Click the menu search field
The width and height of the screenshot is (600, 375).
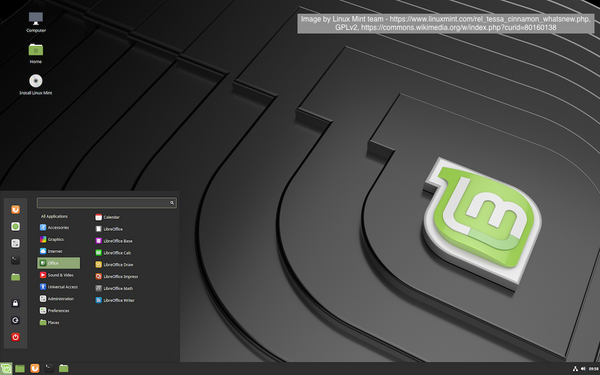coord(107,203)
